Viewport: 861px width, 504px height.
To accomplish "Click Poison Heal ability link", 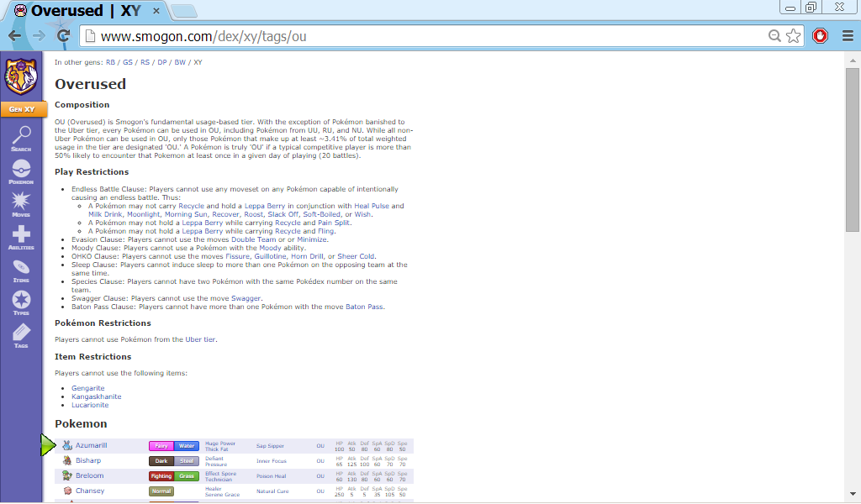I will (x=272, y=476).
